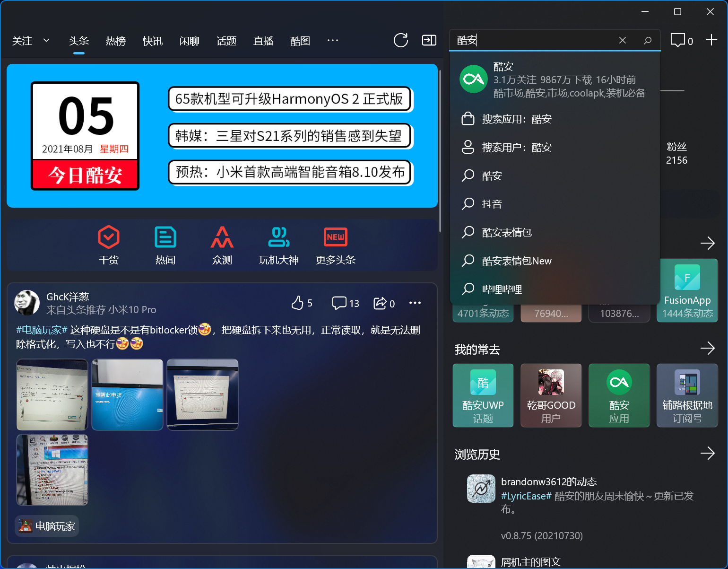Open headline about HarmonyOS 2
Screen dimensions: 728x569
[x=290, y=99]
